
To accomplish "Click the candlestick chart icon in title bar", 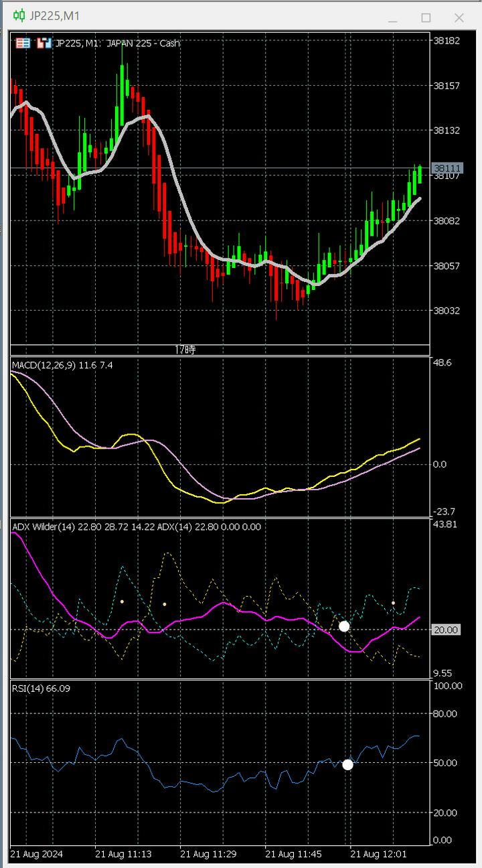I will tap(19, 16).
